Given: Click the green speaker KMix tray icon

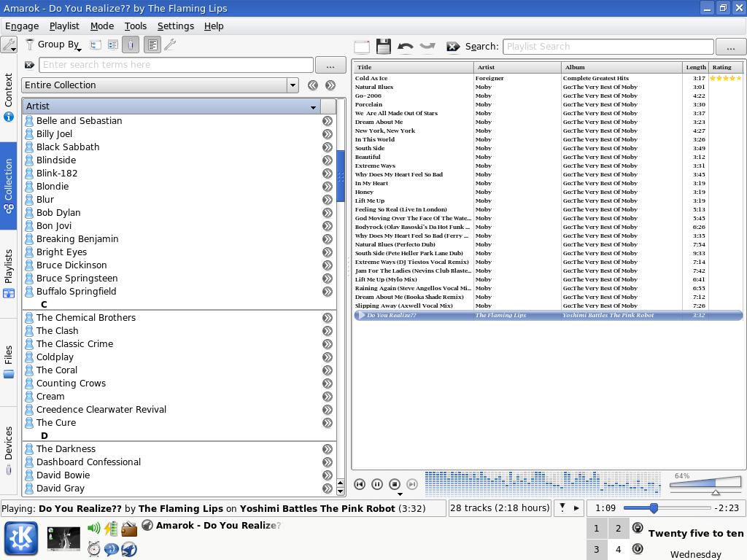Looking at the screenshot, I should coord(94,528).
